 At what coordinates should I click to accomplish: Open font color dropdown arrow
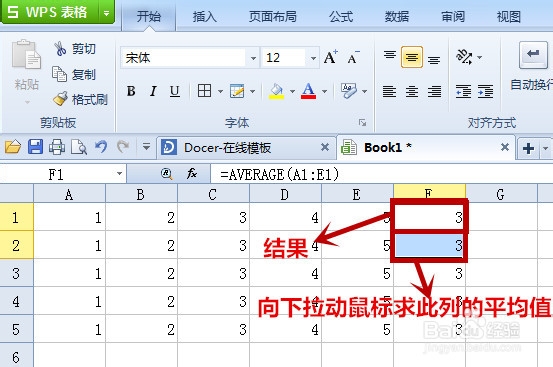point(324,91)
